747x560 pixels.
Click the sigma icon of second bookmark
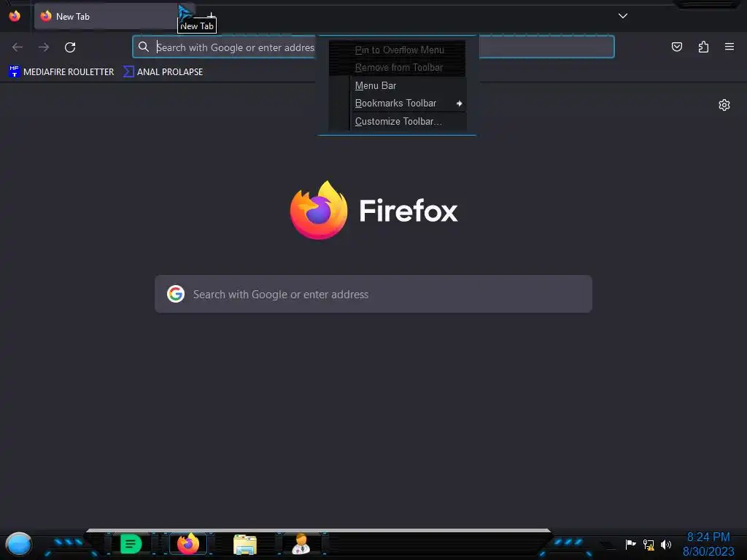point(128,71)
